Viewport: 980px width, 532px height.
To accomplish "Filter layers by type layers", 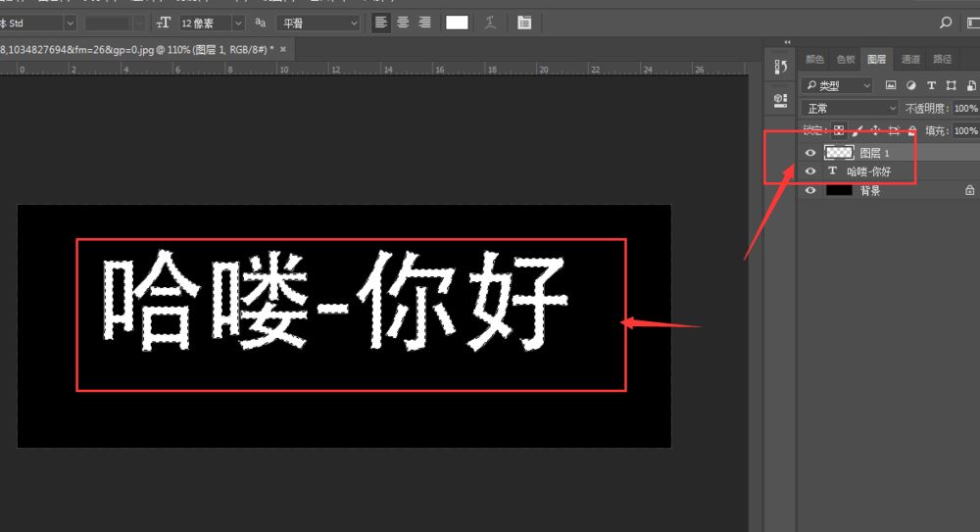I will click(x=931, y=85).
